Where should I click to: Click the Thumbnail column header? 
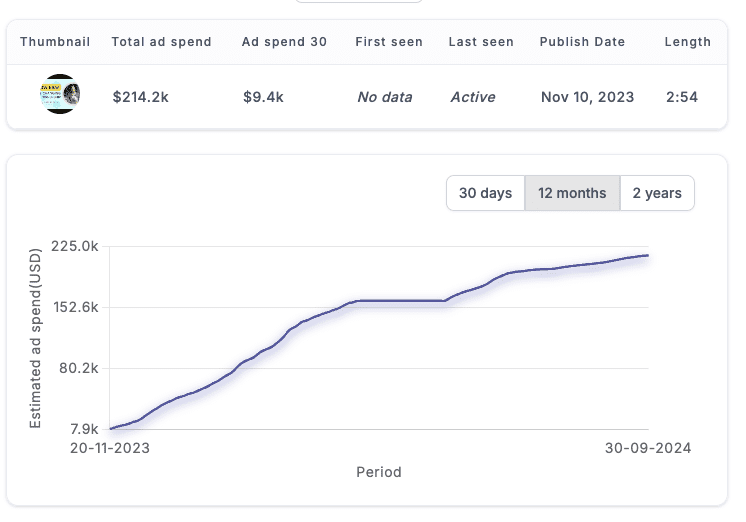click(x=55, y=42)
